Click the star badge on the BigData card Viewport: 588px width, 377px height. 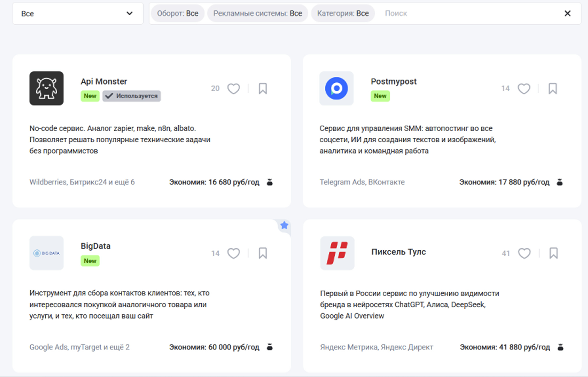click(284, 225)
